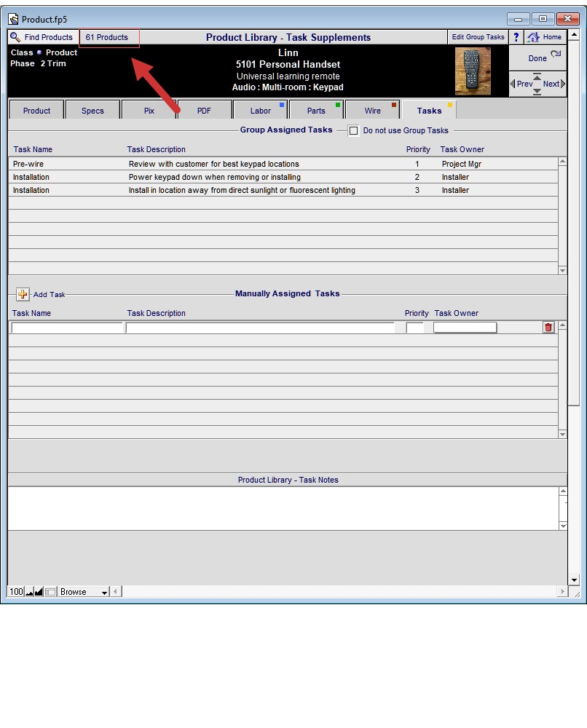This screenshot has height=728, width=587.
Task: Click the window's vertical scrollbar down arrow
Action: coord(574,580)
